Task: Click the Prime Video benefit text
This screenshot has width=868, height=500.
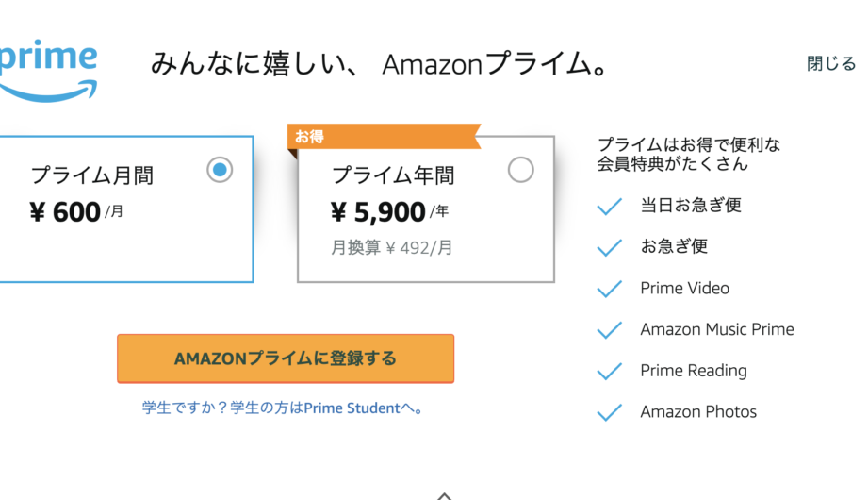Action: 684,289
